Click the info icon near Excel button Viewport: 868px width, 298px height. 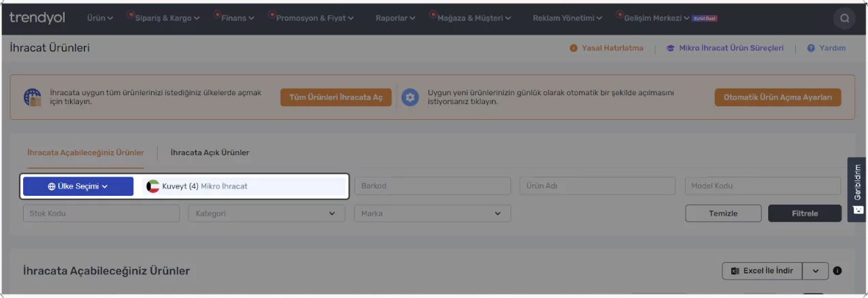(837, 271)
